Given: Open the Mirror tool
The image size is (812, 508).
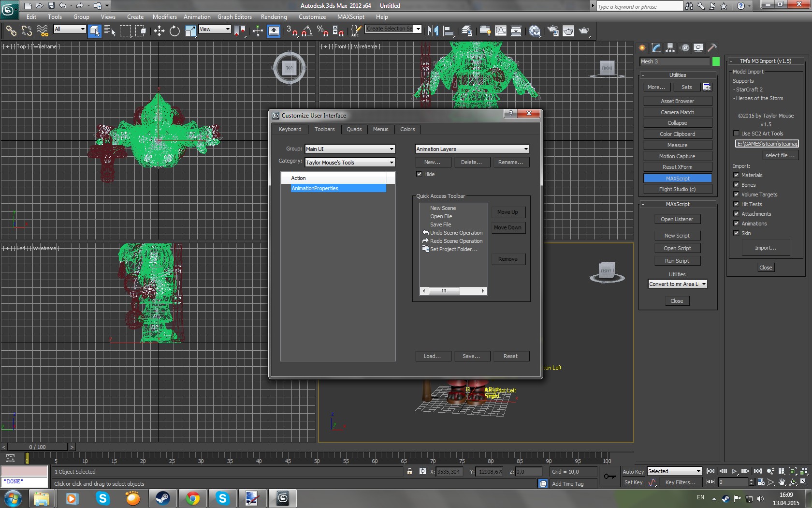Looking at the screenshot, I should 433,31.
